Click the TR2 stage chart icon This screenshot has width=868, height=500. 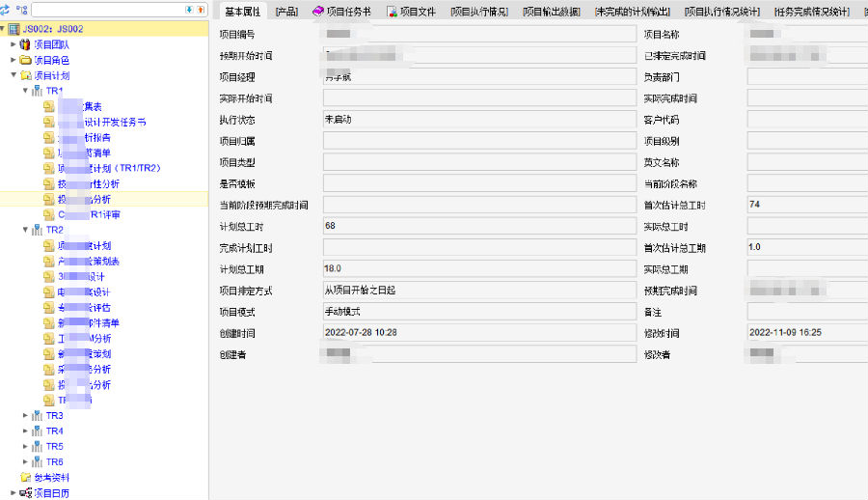point(37,230)
